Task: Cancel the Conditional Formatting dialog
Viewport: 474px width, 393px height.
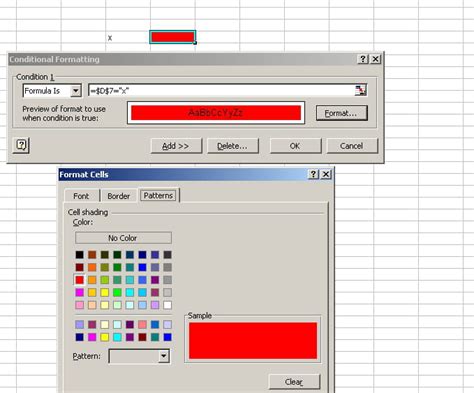Action: (352, 146)
